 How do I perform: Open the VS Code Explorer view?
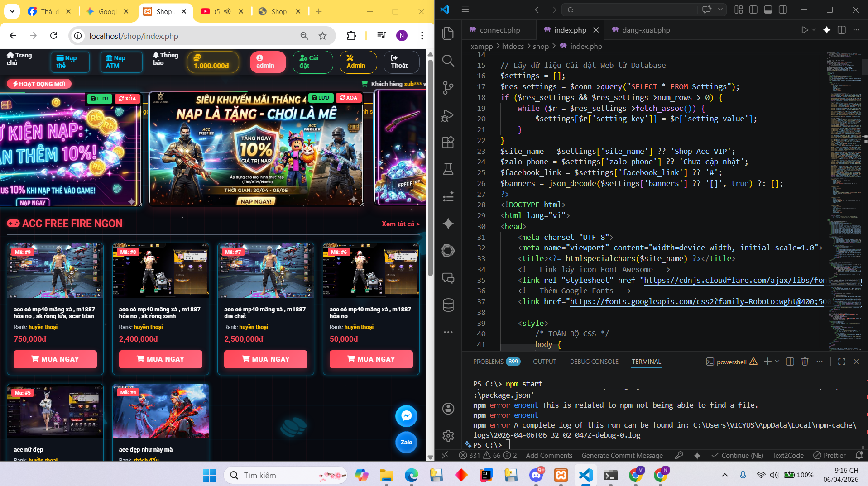pyautogui.click(x=448, y=33)
